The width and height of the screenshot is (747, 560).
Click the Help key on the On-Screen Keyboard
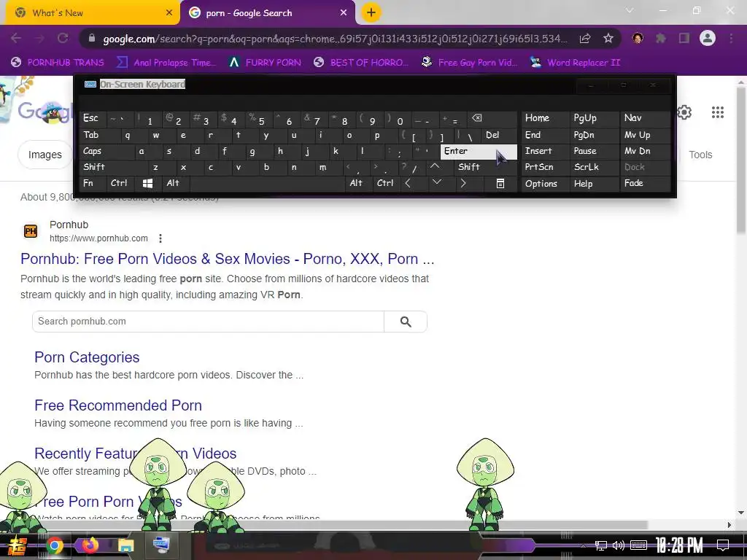pyautogui.click(x=594, y=183)
